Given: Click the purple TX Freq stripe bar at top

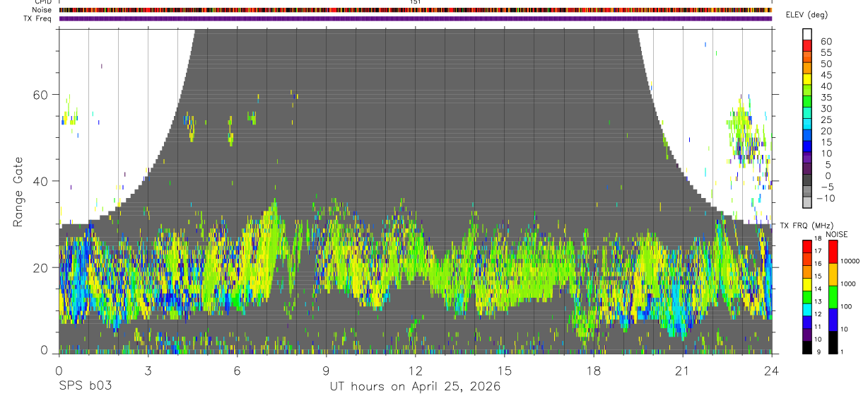Looking at the screenshot, I should coord(416,18).
